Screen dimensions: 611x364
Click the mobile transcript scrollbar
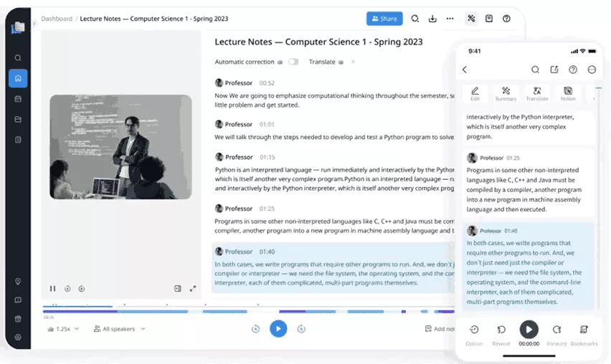click(599, 198)
